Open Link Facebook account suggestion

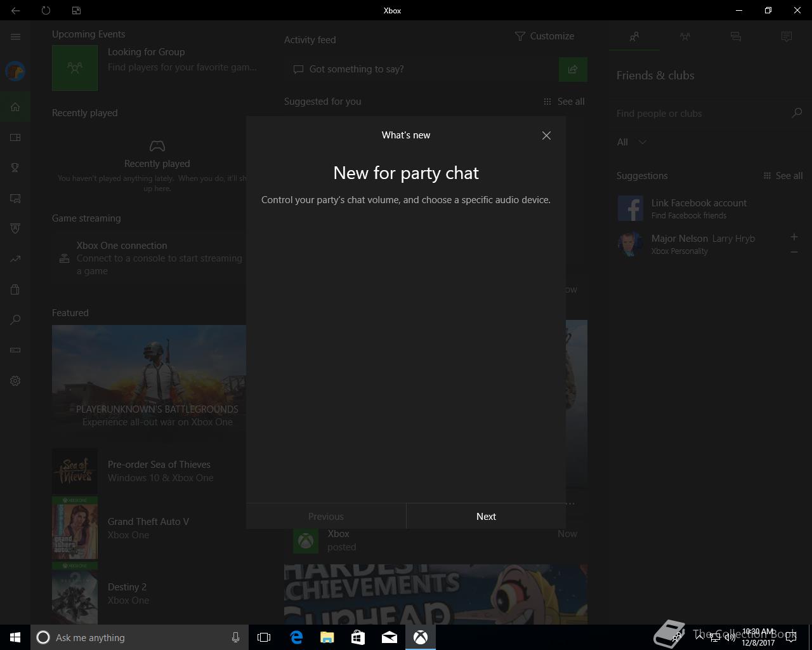(x=710, y=208)
